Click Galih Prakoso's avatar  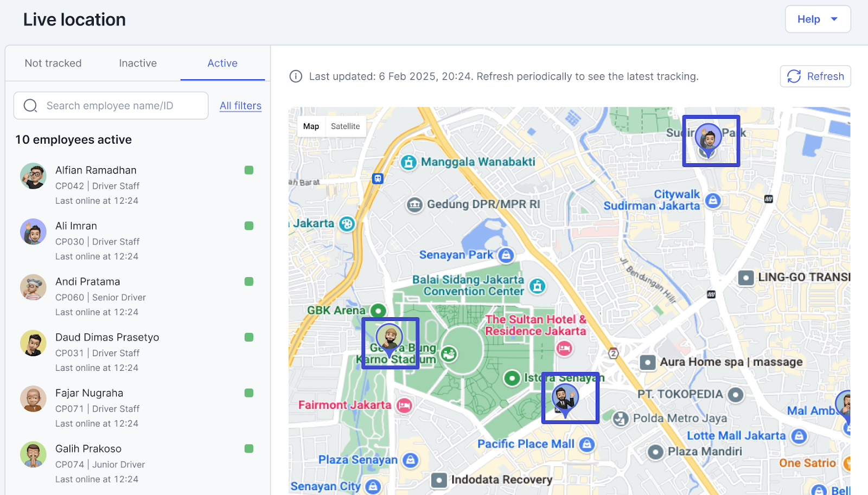point(33,455)
